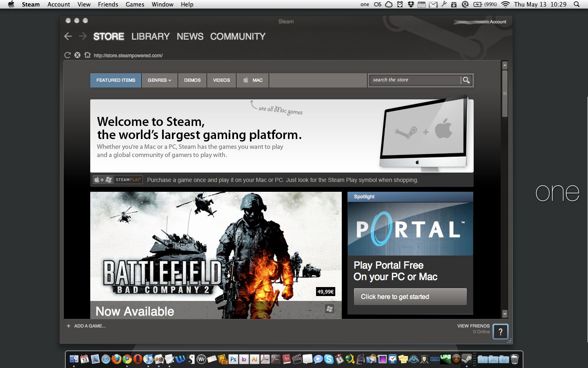Click the Welcome to Steam Mac banner

282,136
